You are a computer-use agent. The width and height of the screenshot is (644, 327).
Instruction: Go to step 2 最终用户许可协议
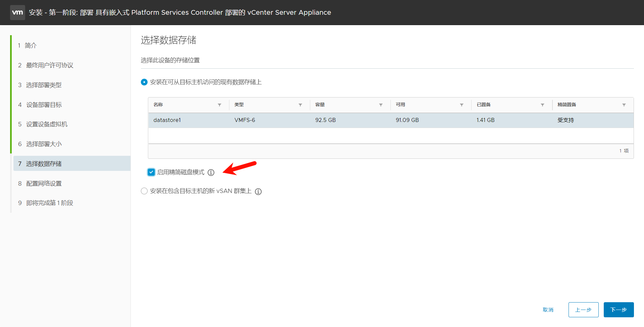46,65
